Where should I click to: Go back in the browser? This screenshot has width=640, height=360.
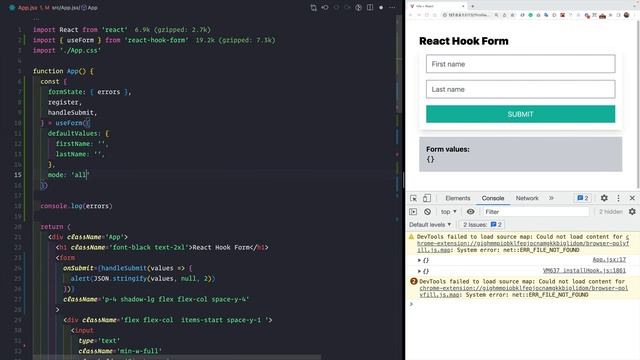(x=411, y=15)
